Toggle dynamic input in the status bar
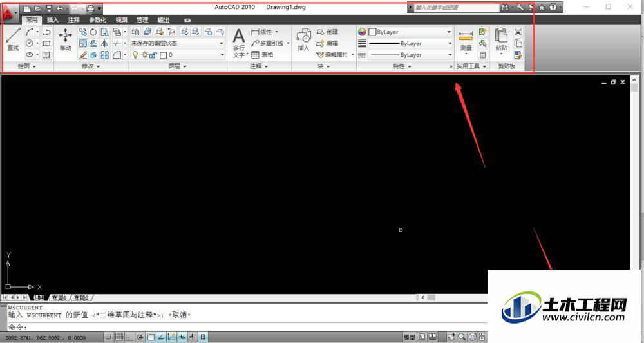The height and width of the screenshot is (343, 644). point(182,337)
